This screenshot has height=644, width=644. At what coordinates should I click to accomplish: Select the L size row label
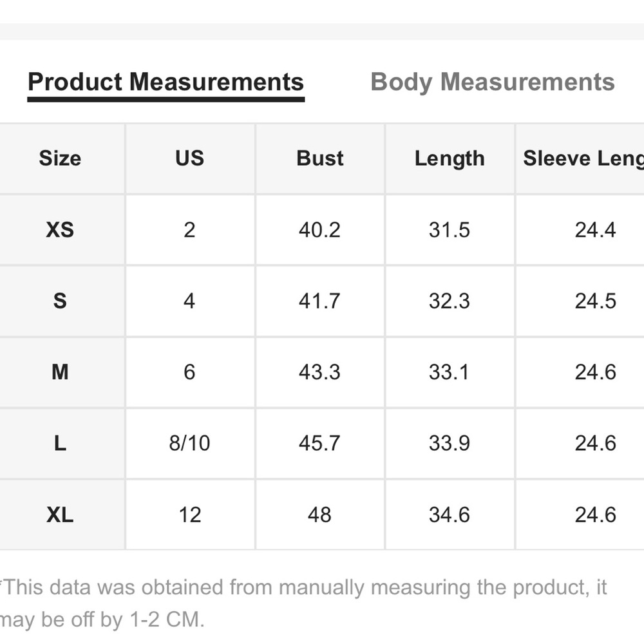[60, 443]
